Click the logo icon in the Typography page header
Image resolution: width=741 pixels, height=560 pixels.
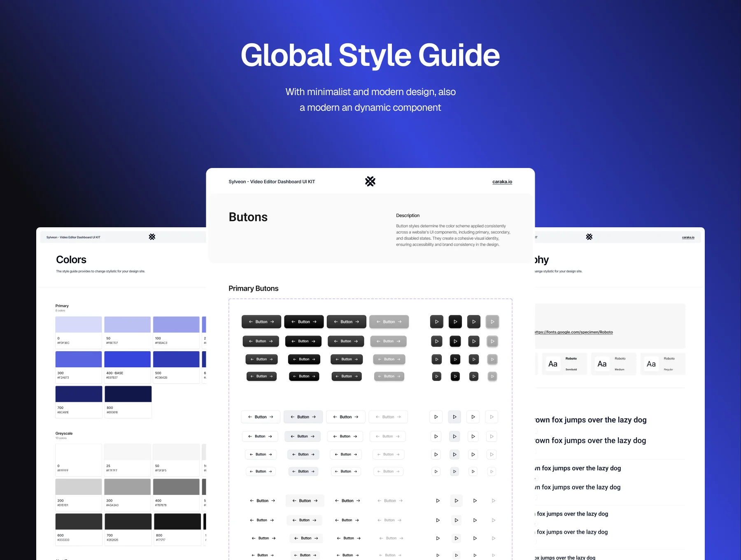(x=589, y=237)
